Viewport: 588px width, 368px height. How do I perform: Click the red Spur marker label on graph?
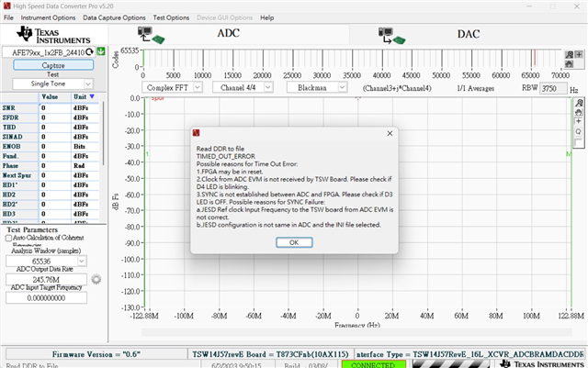tap(158, 98)
